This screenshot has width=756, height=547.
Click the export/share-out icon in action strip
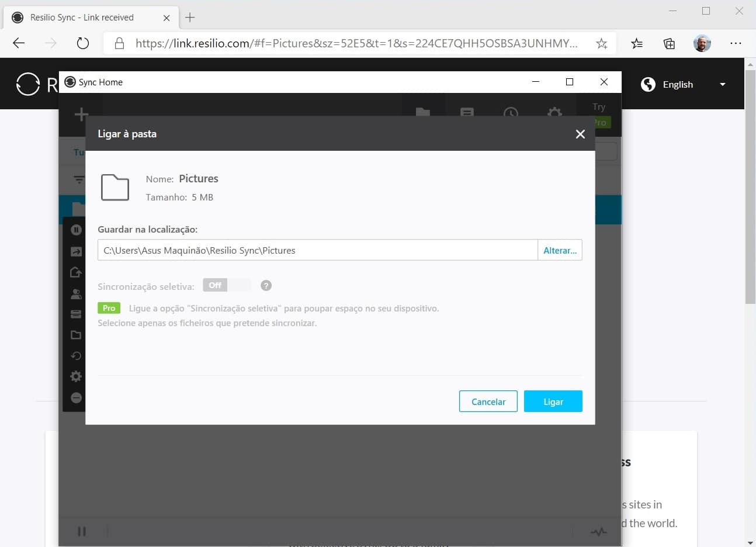[76, 272]
